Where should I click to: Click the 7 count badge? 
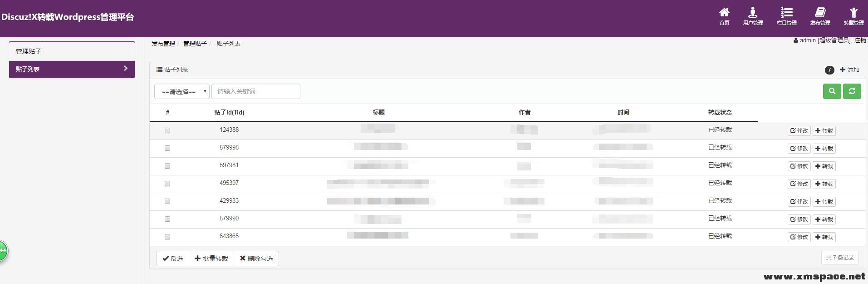[829, 70]
